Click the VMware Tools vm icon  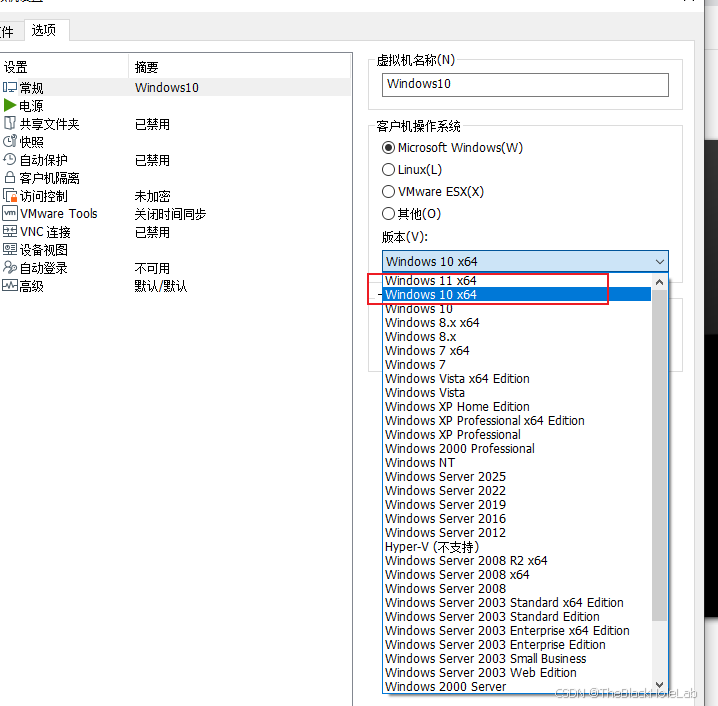pyautogui.click(x=10, y=213)
